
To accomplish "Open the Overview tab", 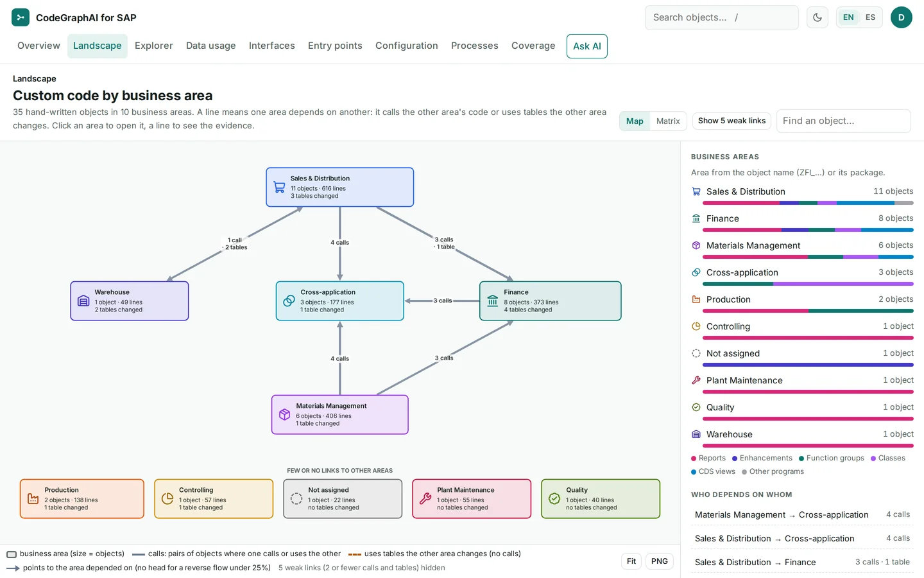I will coord(38,46).
